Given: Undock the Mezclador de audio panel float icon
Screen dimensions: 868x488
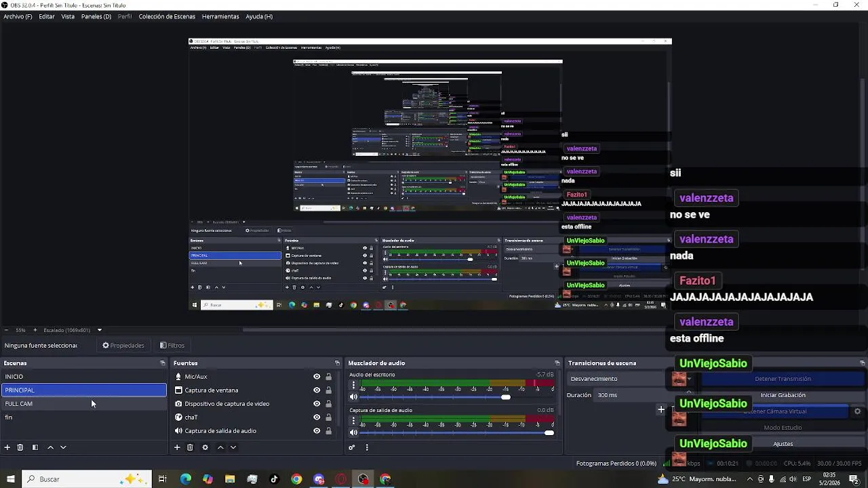Looking at the screenshot, I should [x=557, y=363].
